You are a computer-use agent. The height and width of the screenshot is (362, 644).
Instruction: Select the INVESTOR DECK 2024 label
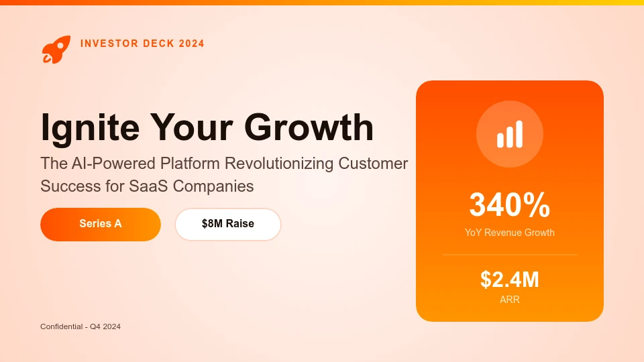point(142,44)
